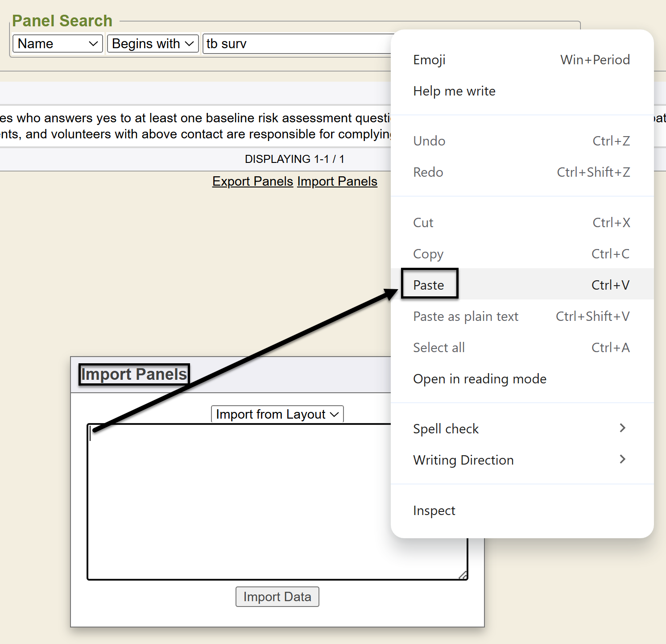Expand the Writing Direction submenu arrow
The width and height of the screenshot is (666, 644).
(623, 460)
